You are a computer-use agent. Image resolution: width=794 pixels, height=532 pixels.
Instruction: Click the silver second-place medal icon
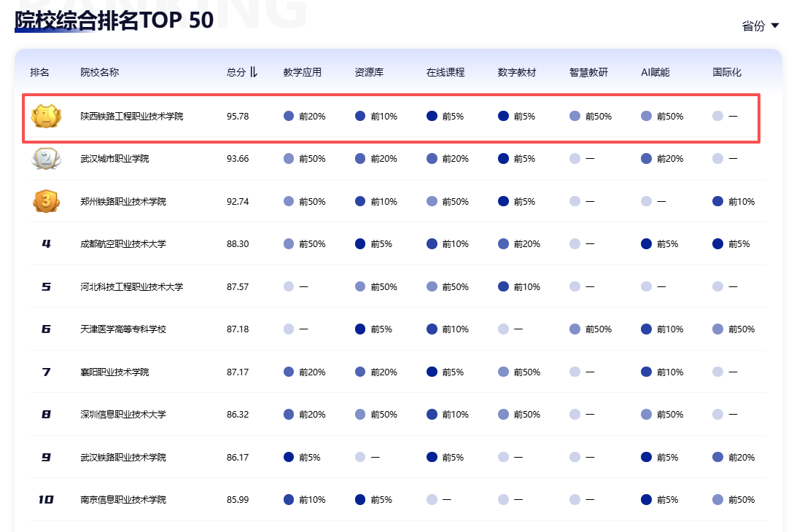(x=46, y=158)
